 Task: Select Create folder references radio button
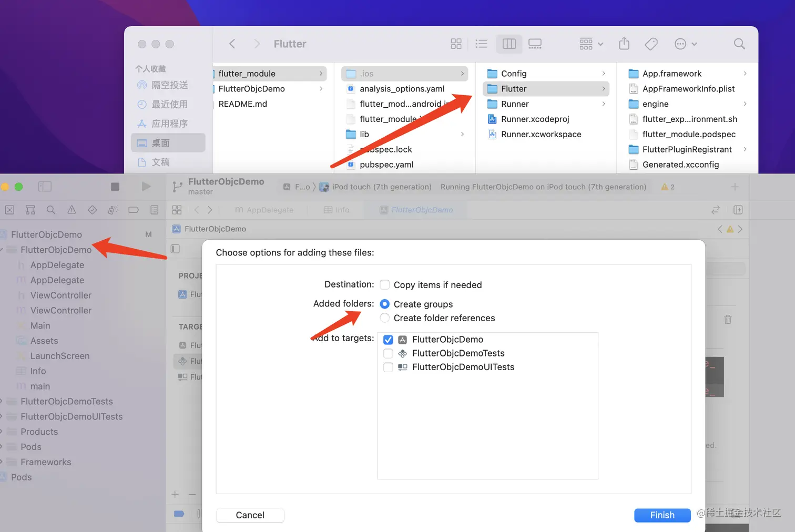[385, 318]
